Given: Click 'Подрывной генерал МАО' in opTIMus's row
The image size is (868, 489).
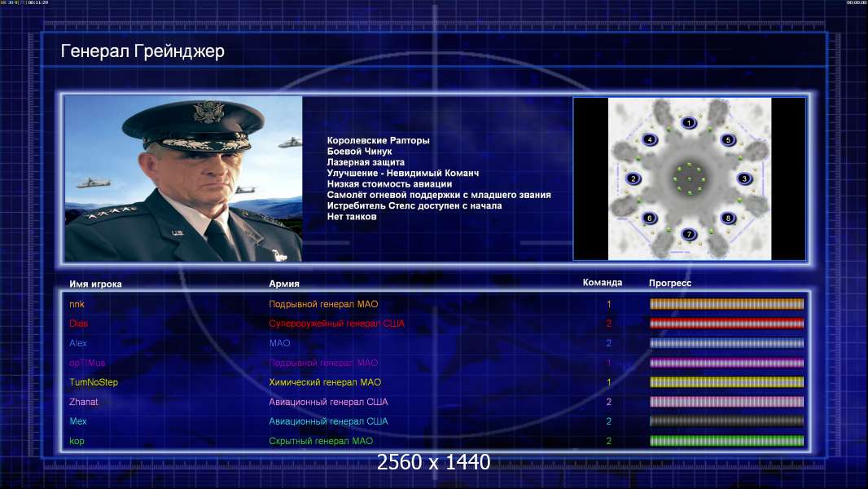Looking at the screenshot, I should tap(323, 363).
